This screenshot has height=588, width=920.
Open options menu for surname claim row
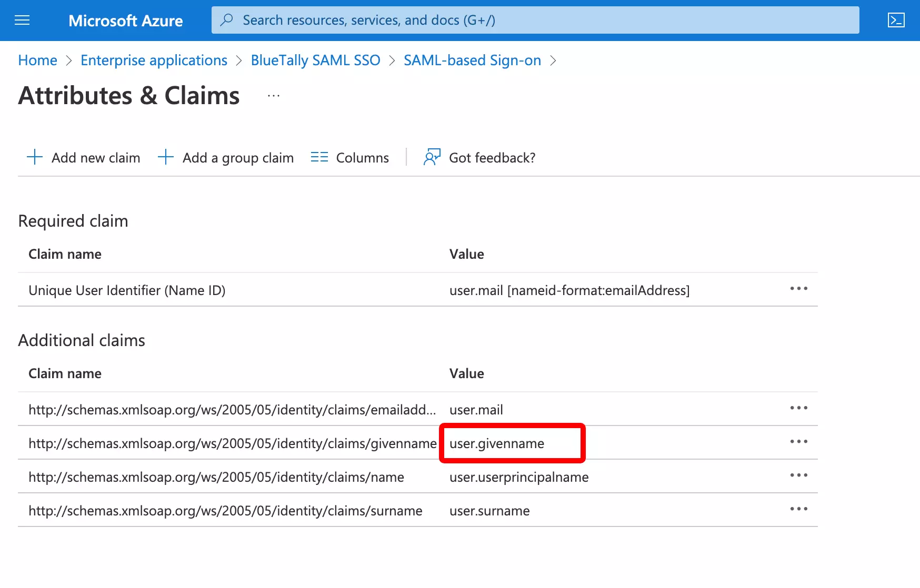point(799,509)
